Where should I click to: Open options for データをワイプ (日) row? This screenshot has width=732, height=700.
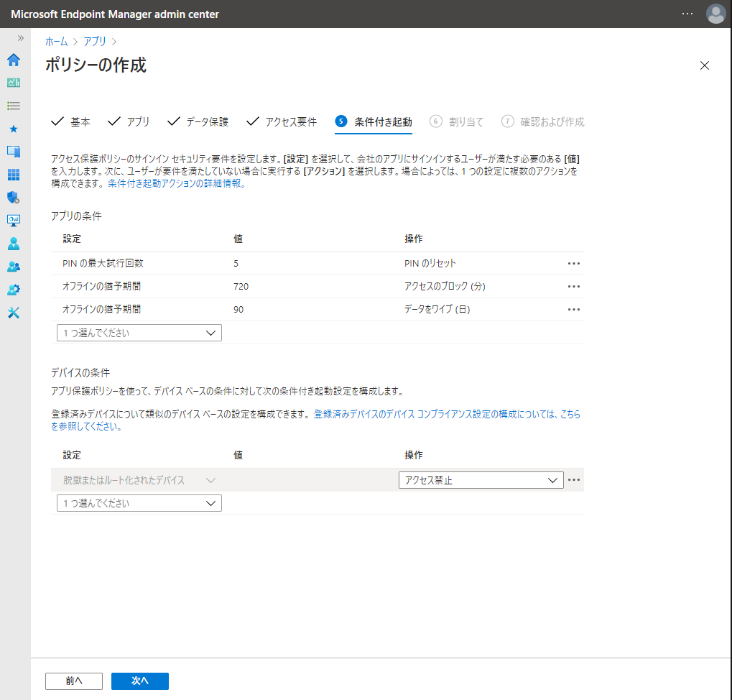point(574,309)
